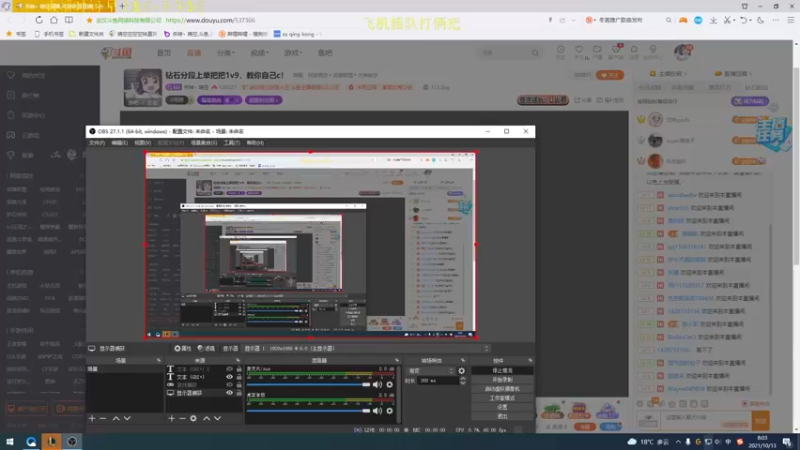Image resolution: width=800 pixels, height=450 pixels.
Task: Expand the 分类 menu on Douyu
Action: coord(226,53)
